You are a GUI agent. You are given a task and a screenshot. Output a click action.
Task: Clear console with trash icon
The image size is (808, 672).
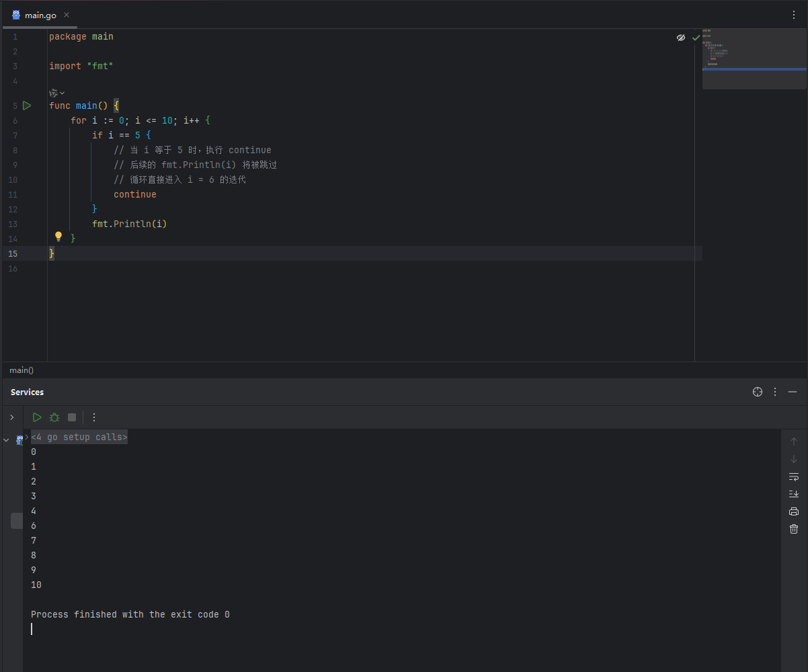point(794,529)
